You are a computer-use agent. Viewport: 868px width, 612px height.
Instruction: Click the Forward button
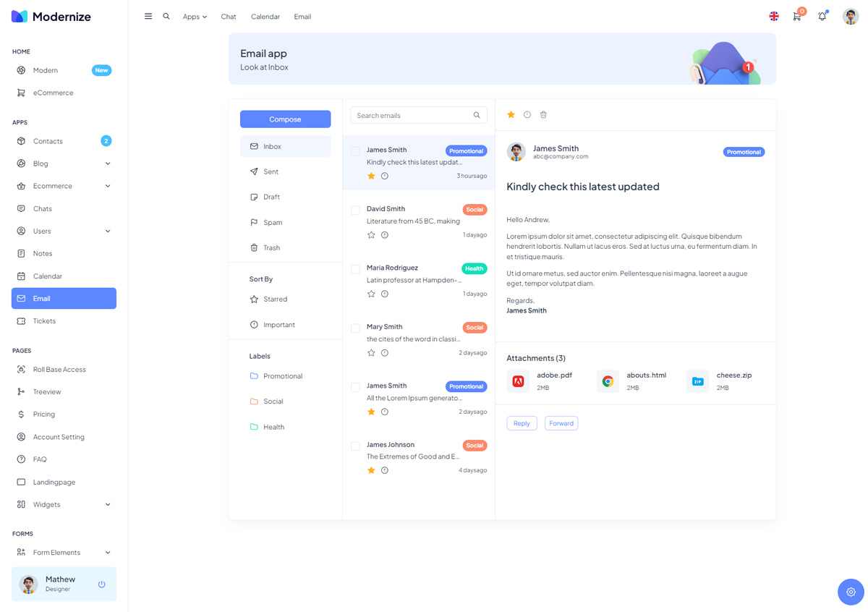[x=561, y=424]
